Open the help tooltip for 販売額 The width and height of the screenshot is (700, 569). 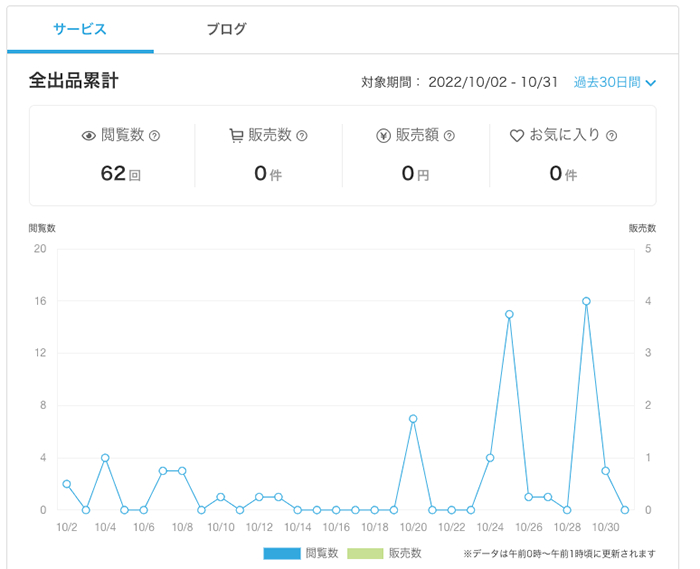[448, 135]
